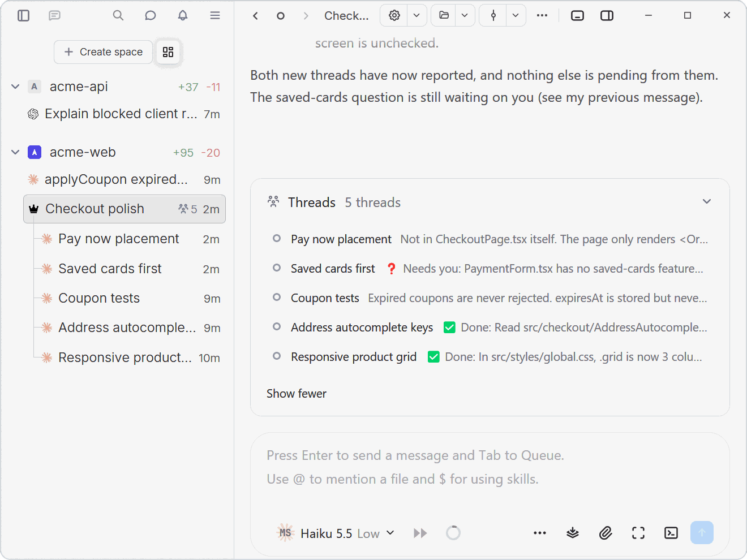Image resolution: width=747 pixels, height=560 pixels.
Task: Click the fast-forward icon in composer
Action: click(420, 533)
